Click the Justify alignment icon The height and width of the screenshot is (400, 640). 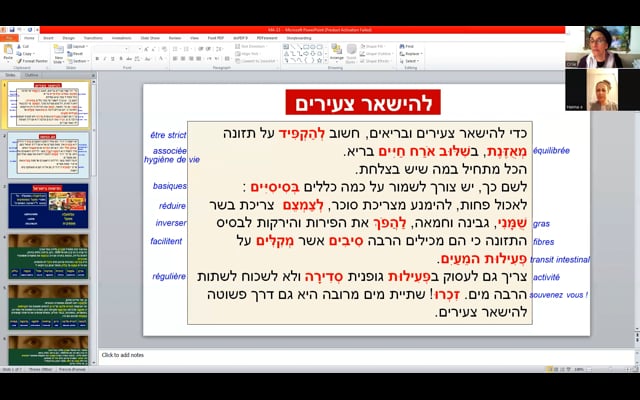pos(199,59)
